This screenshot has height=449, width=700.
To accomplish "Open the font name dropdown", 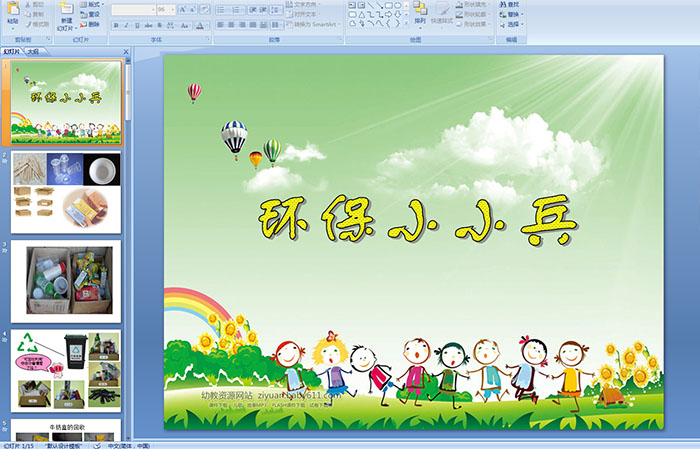I will click(x=153, y=10).
